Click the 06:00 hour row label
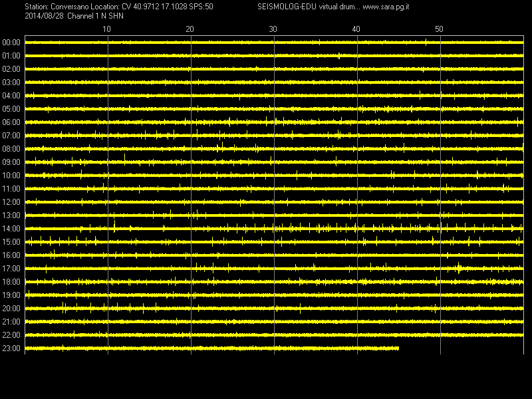532x399 pixels. [x=11, y=122]
